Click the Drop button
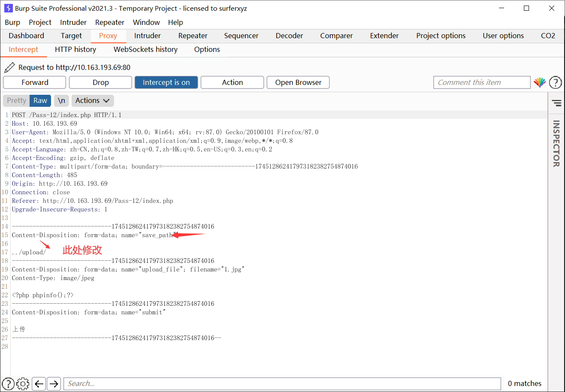Image resolution: width=565 pixels, height=392 pixels. click(101, 82)
